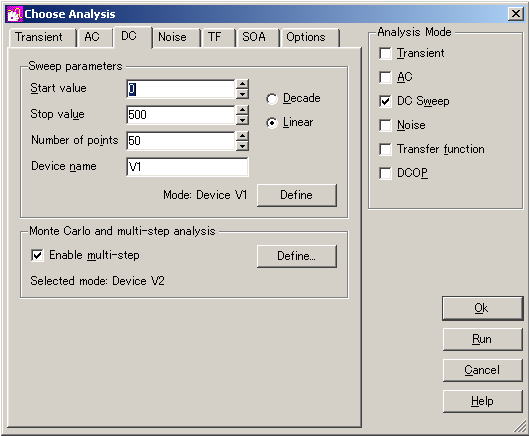Select the Linear sweep radio button
The image size is (529, 436).
pos(272,123)
